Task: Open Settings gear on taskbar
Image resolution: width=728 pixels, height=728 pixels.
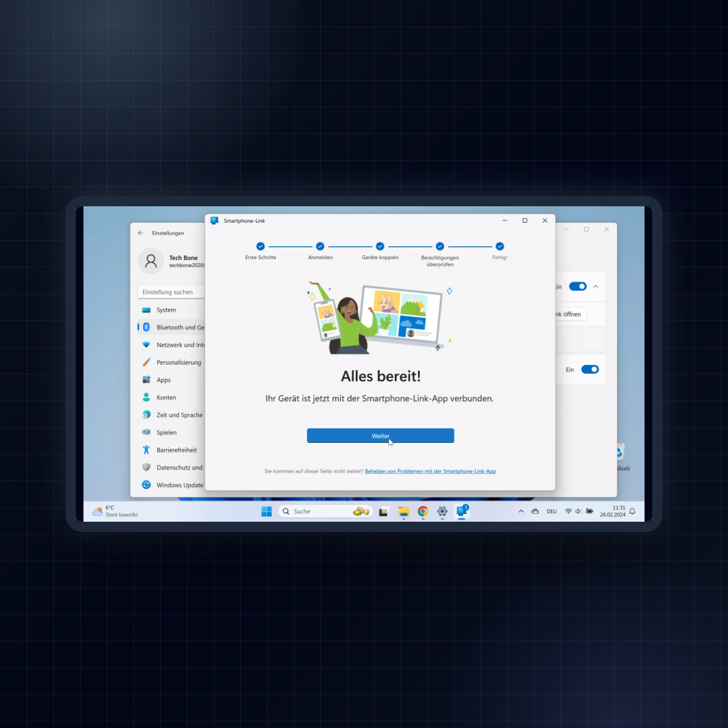Action: 442,511
